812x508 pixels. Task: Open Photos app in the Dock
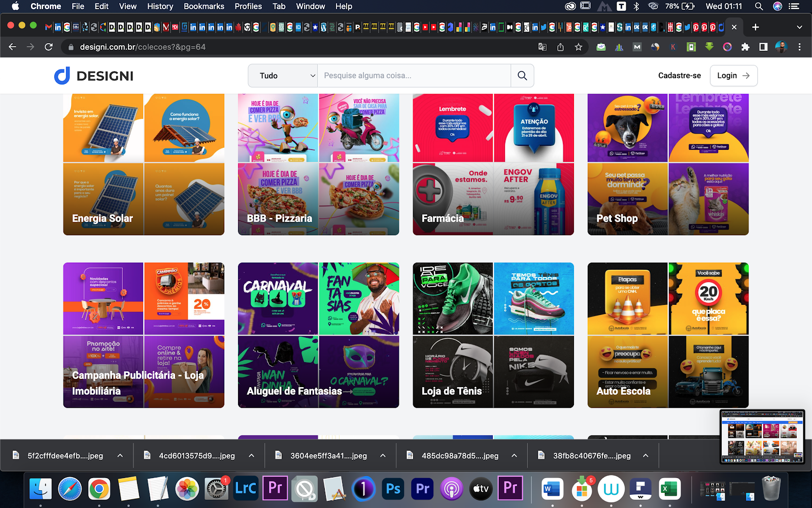[x=187, y=489]
